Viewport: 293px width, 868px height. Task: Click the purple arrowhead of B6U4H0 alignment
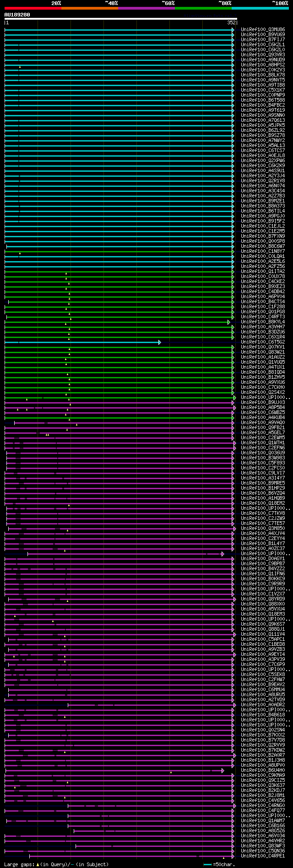point(223,770)
